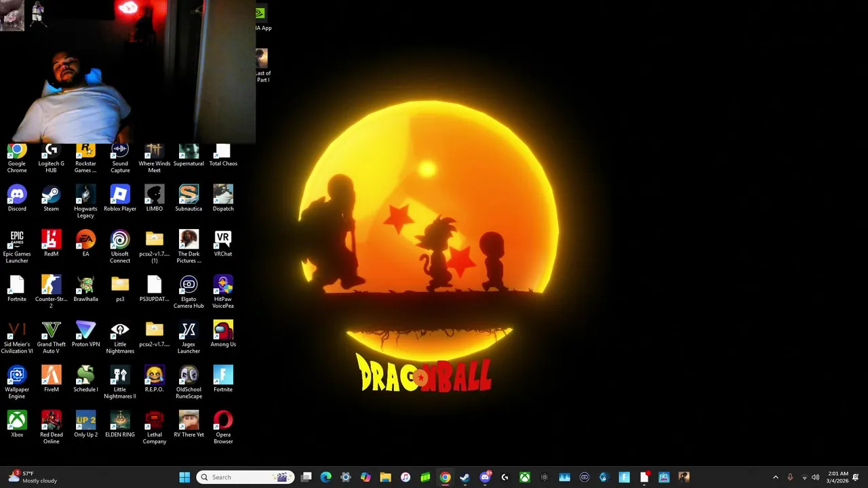
Task: Open Elgato Camera Hub desktop shortcut
Action: point(189,292)
